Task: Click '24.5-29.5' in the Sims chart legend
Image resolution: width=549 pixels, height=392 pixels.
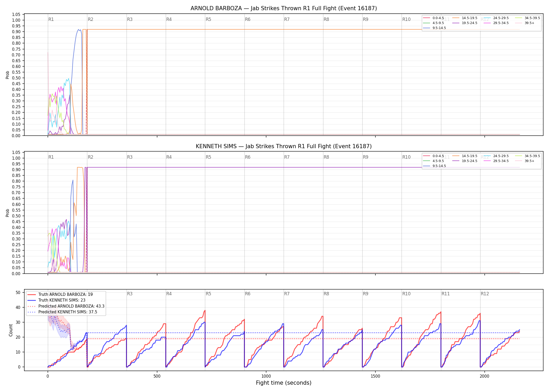Action: click(x=501, y=156)
